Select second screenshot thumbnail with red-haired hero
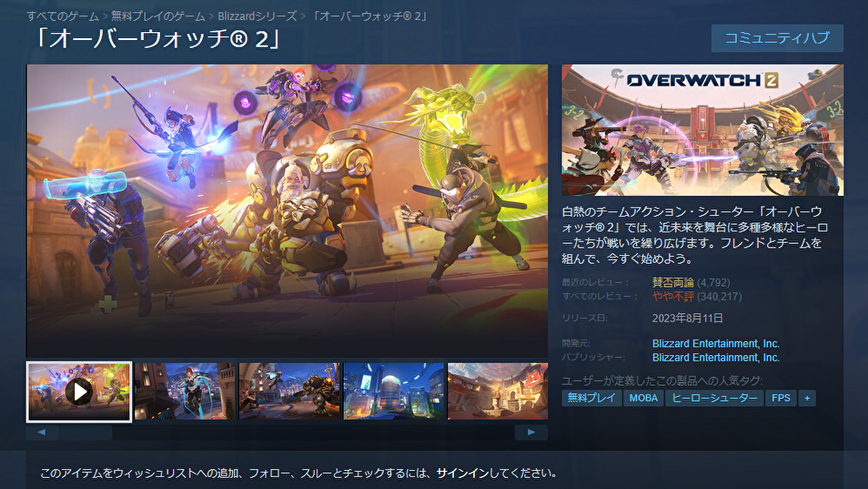This screenshot has width=868, height=489. (185, 392)
